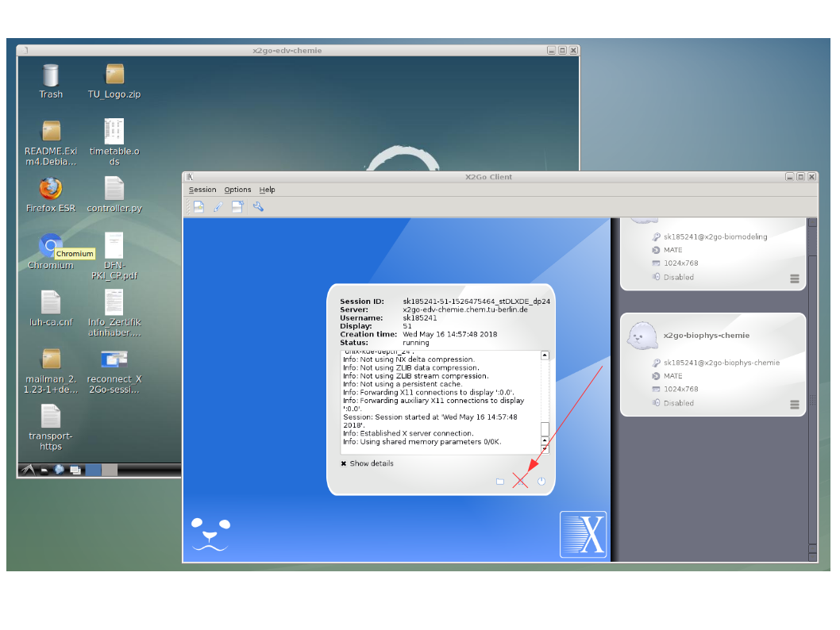Open the Chromium desktop icon
This screenshot has height=630, width=840.
(x=51, y=246)
